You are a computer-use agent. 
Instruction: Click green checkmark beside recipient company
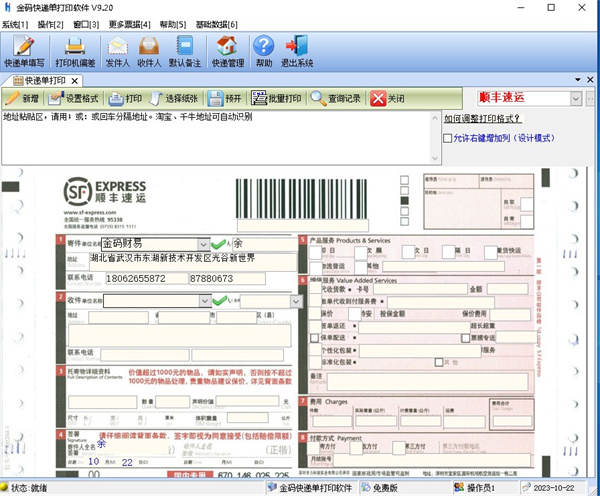click(x=220, y=301)
